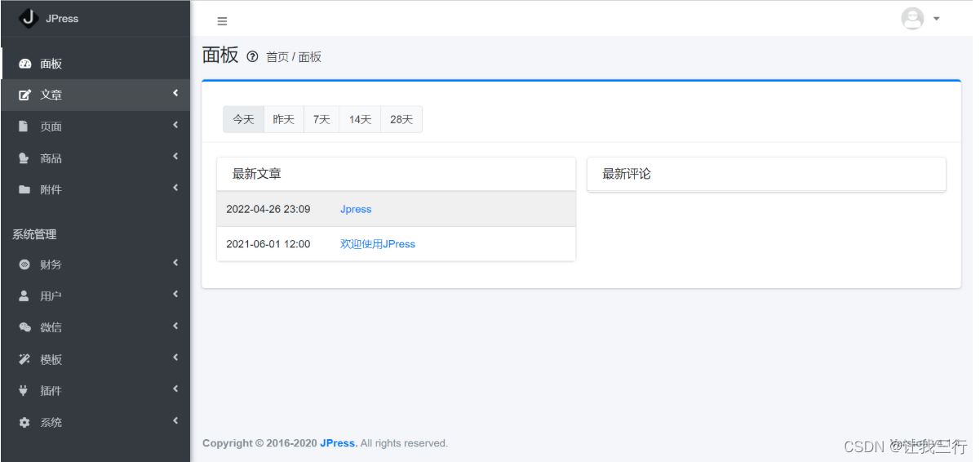Screen dimensions: 980x462
Task: Expand the 商品 menu chevron
Action: (x=175, y=157)
